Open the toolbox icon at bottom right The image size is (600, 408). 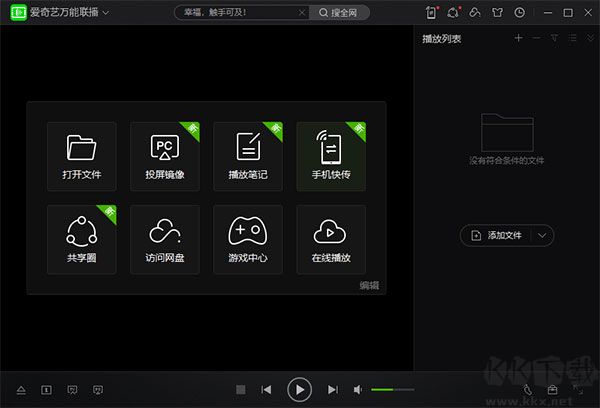coord(552,390)
